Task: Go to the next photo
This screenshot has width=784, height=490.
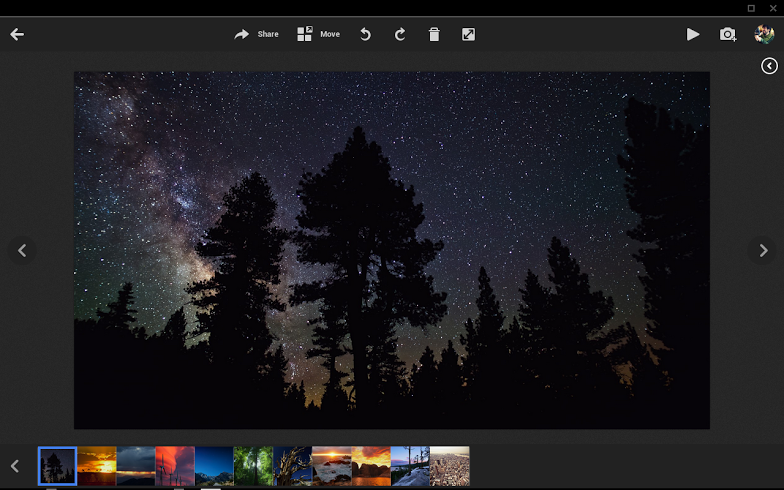Action: click(763, 250)
